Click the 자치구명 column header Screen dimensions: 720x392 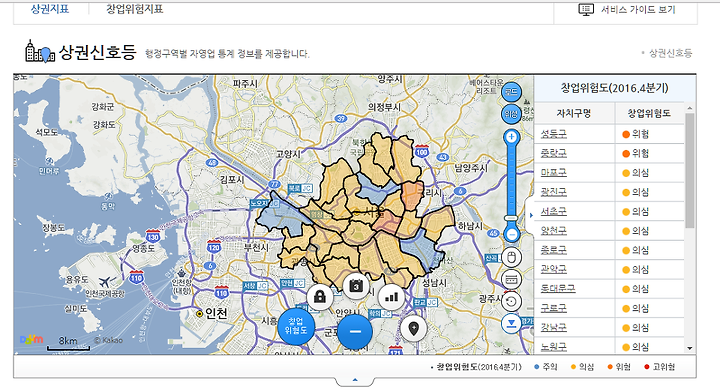tap(574, 113)
